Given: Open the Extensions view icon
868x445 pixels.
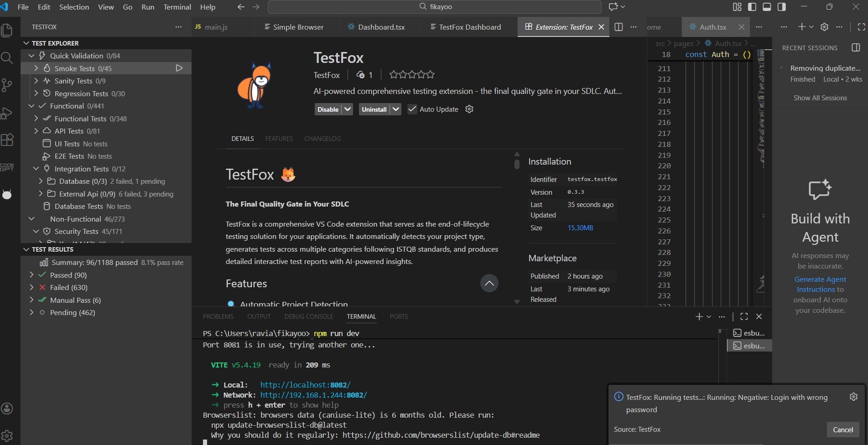Looking at the screenshot, I should (x=7, y=140).
